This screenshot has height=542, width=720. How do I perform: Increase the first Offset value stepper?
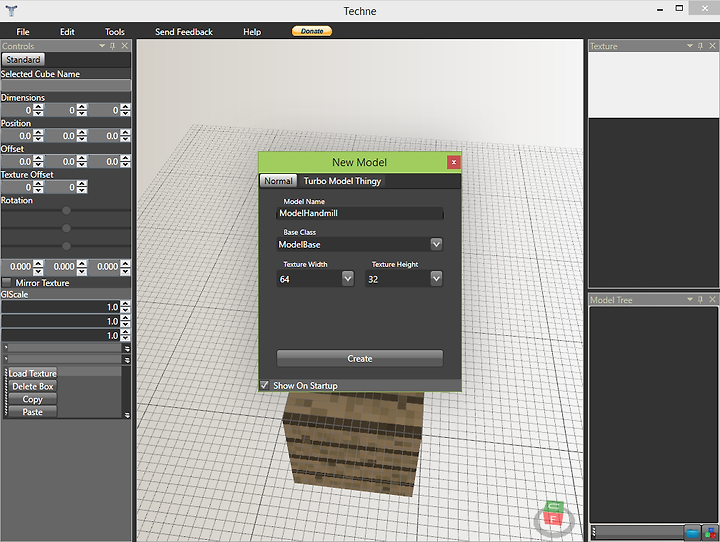pos(39,158)
